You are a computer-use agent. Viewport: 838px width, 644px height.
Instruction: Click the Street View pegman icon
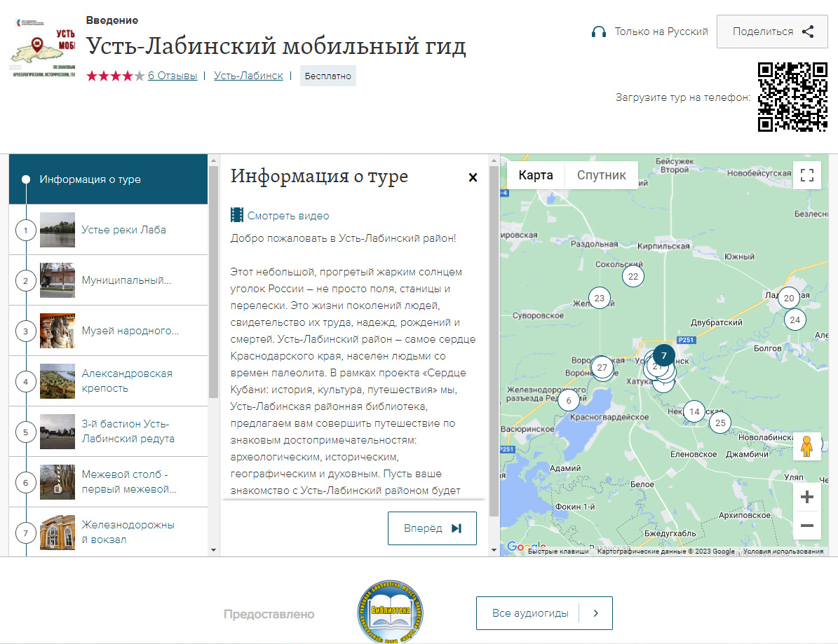coord(807,446)
